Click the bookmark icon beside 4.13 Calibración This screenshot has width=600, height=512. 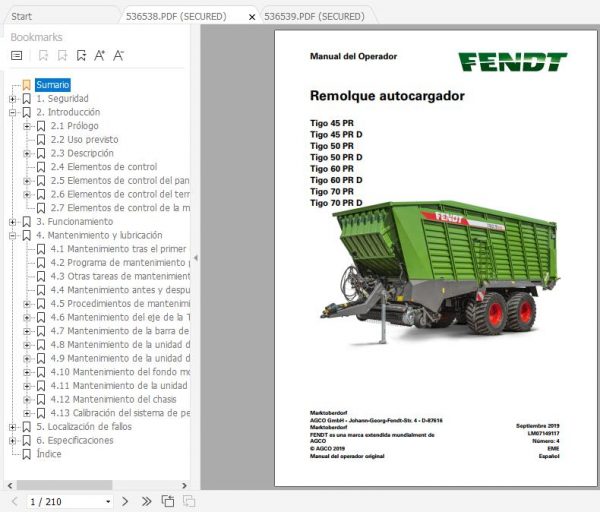[x=41, y=413]
